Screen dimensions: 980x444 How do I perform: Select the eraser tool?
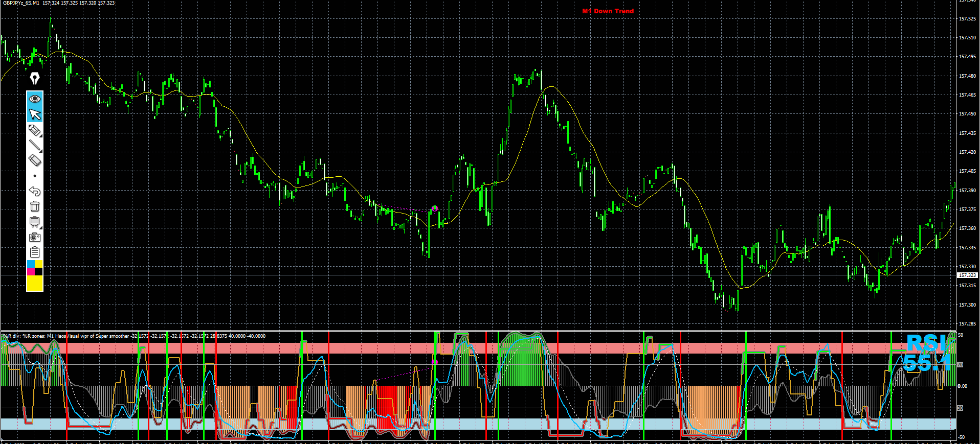click(x=35, y=160)
